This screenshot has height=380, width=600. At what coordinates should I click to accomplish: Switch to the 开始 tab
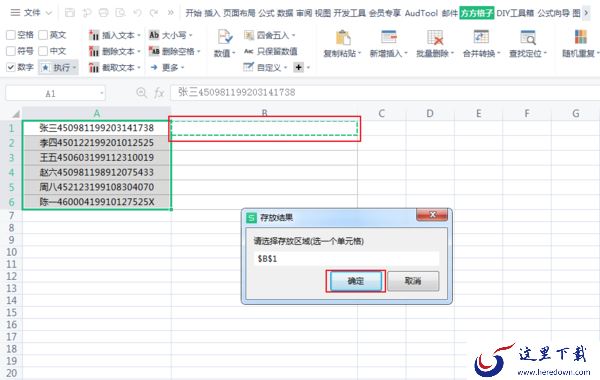pyautogui.click(x=193, y=13)
